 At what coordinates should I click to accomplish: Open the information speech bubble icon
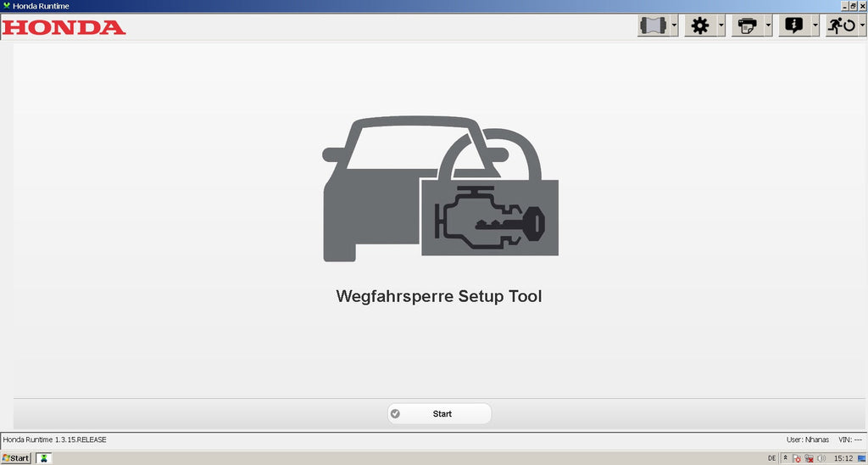coord(794,25)
